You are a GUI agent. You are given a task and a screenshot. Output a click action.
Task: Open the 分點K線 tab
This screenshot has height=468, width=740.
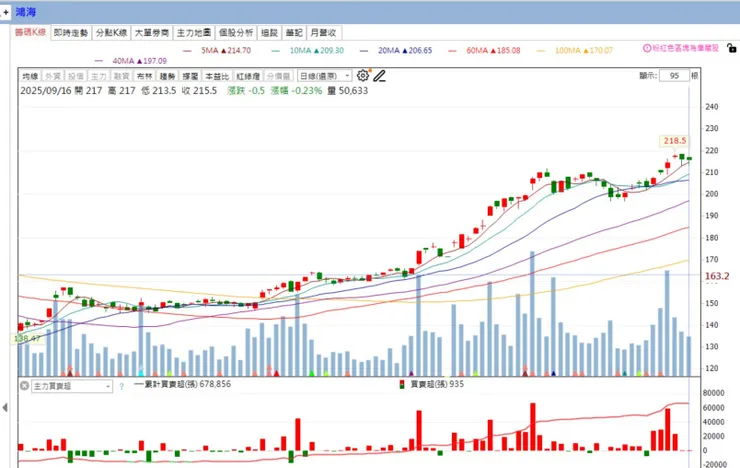pyautogui.click(x=111, y=33)
